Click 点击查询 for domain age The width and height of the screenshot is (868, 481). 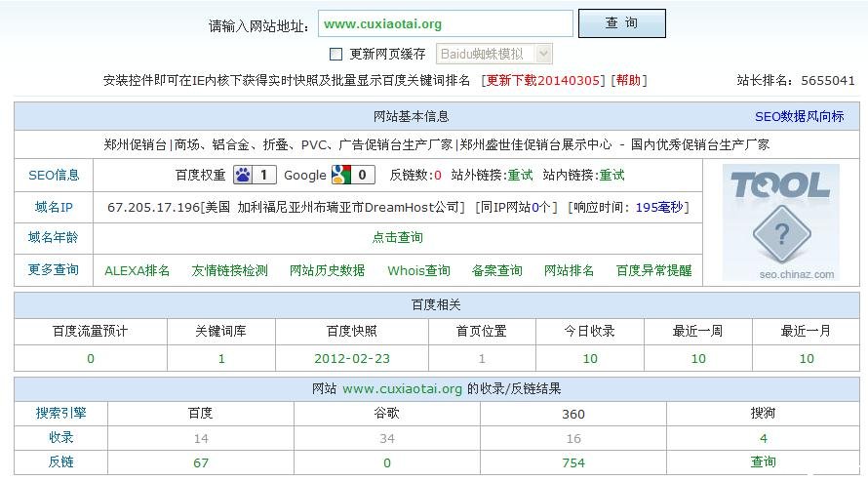click(x=398, y=237)
